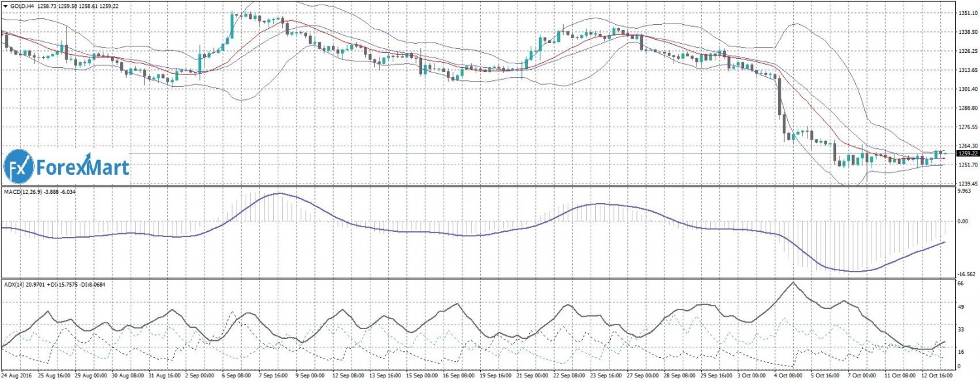Open the GOLD,H4 chart dropdown triangle
Viewport: 980px width, 382px height.
5,5
